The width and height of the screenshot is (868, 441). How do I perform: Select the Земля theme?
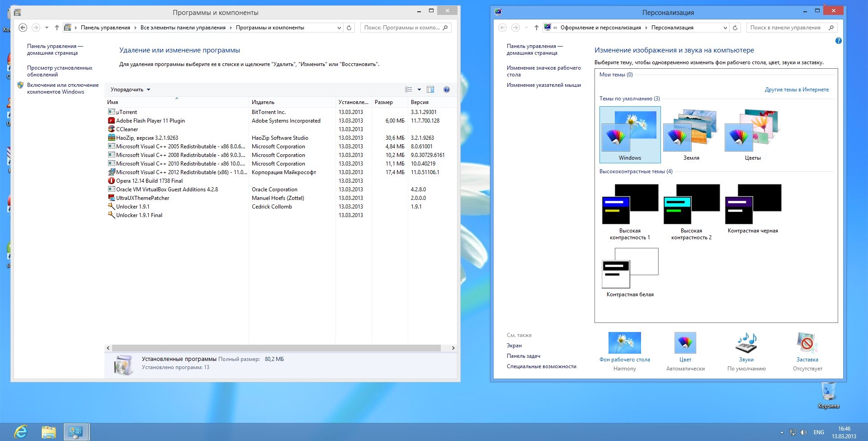(x=691, y=135)
